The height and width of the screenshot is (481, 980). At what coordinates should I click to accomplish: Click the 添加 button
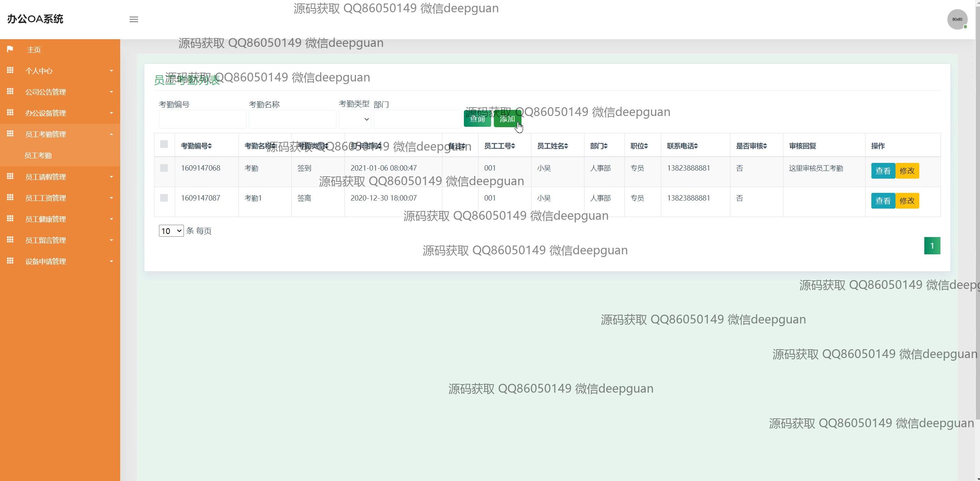[507, 119]
